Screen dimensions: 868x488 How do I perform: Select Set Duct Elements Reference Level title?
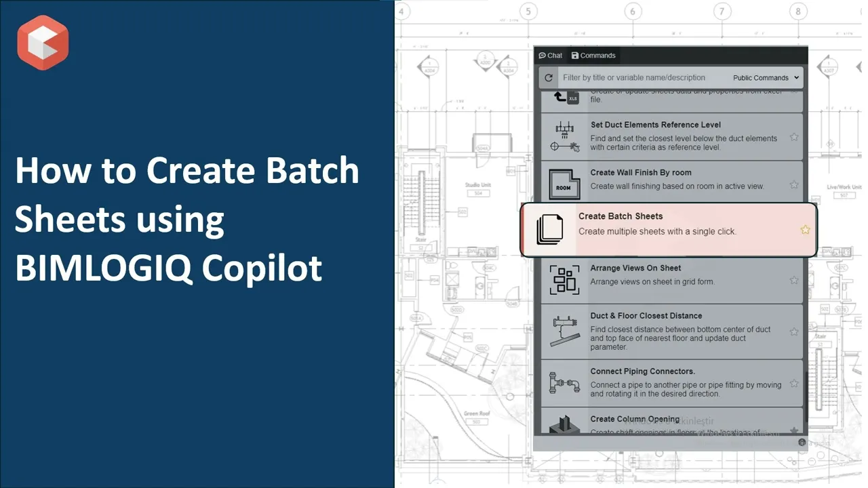pos(656,125)
